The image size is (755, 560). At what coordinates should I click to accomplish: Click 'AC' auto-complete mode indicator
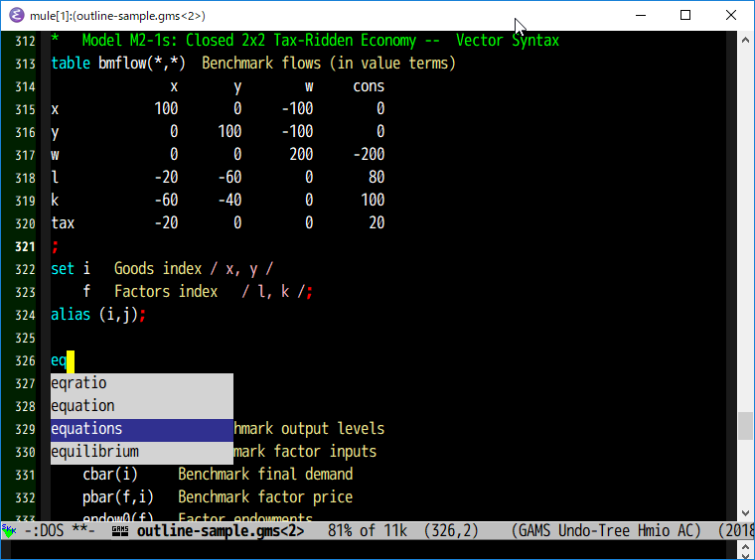[685, 530]
